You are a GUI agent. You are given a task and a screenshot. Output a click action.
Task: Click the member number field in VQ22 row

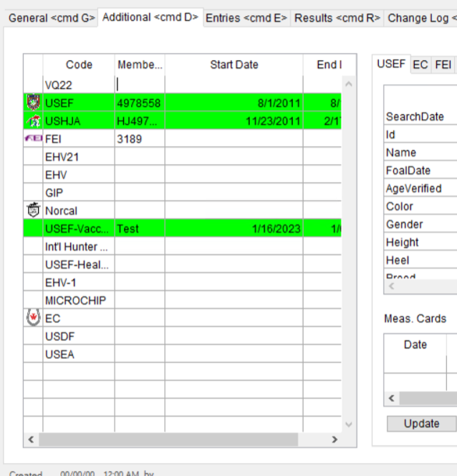coord(140,85)
